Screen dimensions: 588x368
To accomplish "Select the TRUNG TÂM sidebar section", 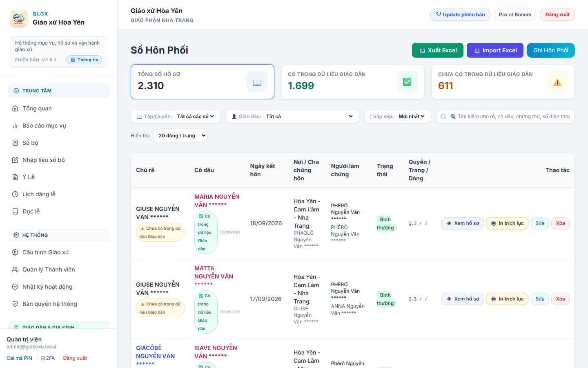I will (58, 91).
